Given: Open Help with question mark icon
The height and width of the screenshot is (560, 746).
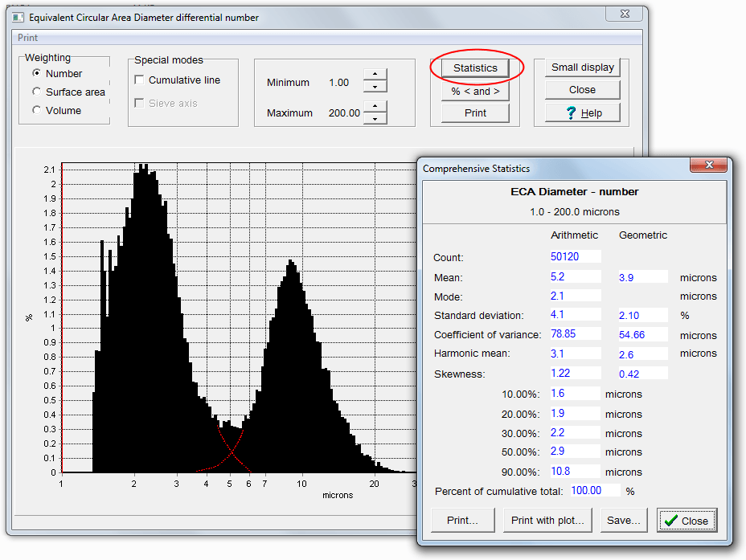Looking at the screenshot, I should click(582, 112).
